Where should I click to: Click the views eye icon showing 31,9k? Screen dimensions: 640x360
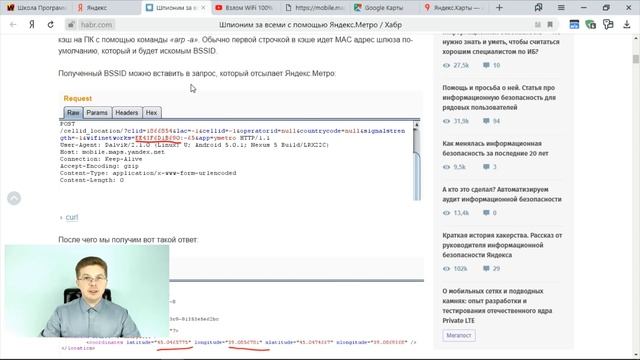click(447, 121)
